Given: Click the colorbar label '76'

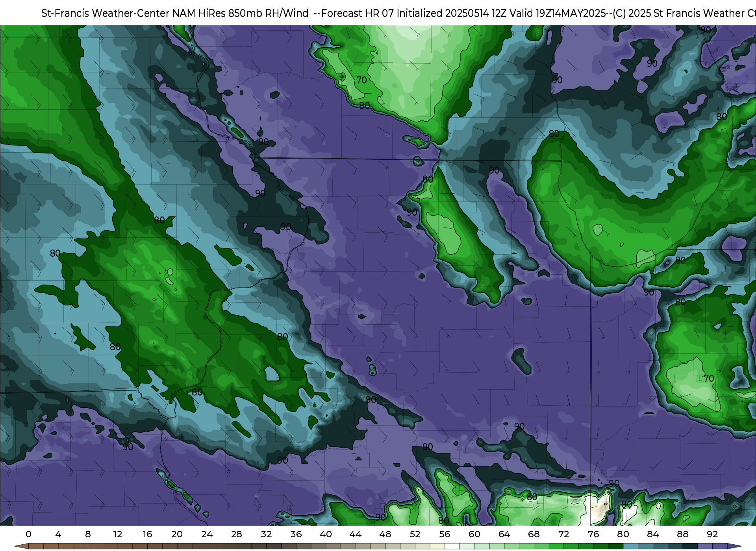Looking at the screenshot, I should click(593, 534).
